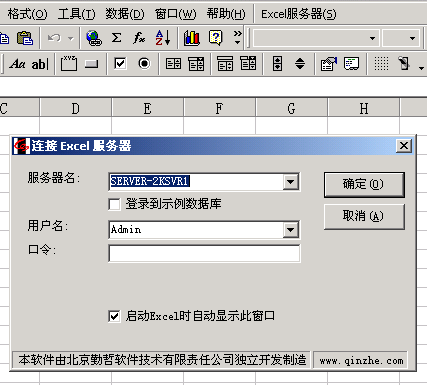
Task: Click the www.qinzhe.com status text
Action: [361, 361]
